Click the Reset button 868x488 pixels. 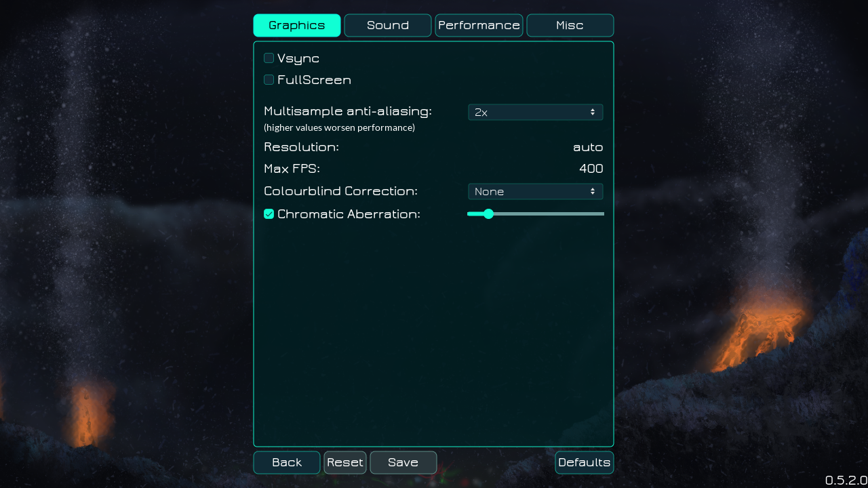click(345, 462)
